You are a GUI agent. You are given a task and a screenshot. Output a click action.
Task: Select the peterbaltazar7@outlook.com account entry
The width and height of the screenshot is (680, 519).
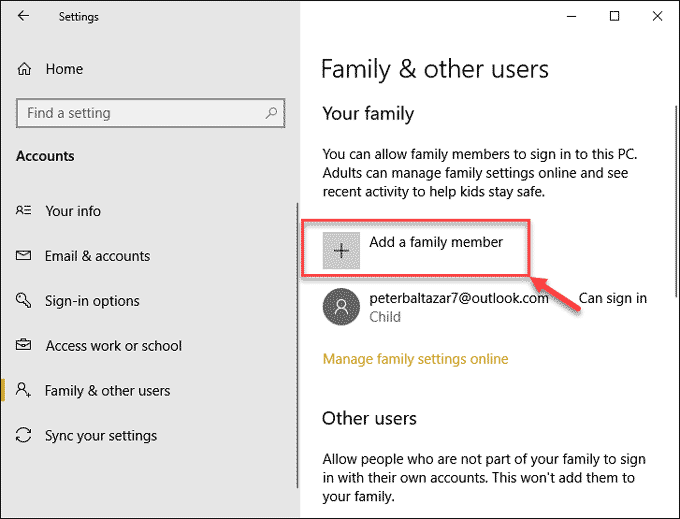point(485,307)
